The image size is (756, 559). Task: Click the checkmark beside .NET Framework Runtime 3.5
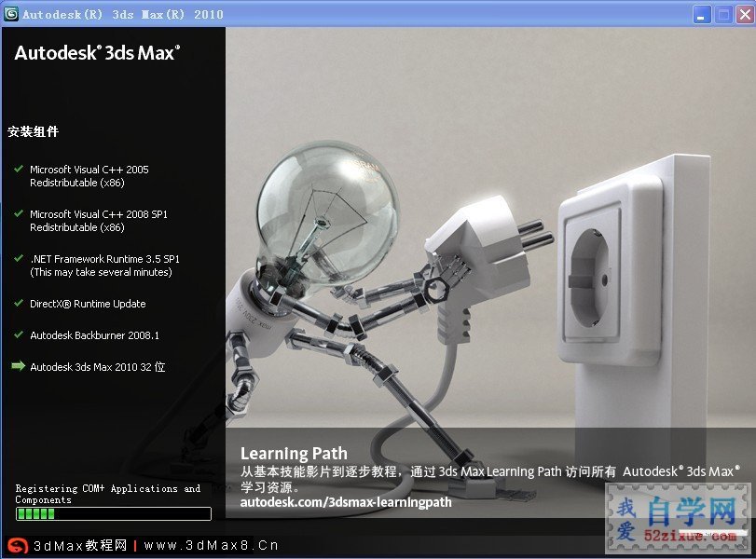click(19, 258)
